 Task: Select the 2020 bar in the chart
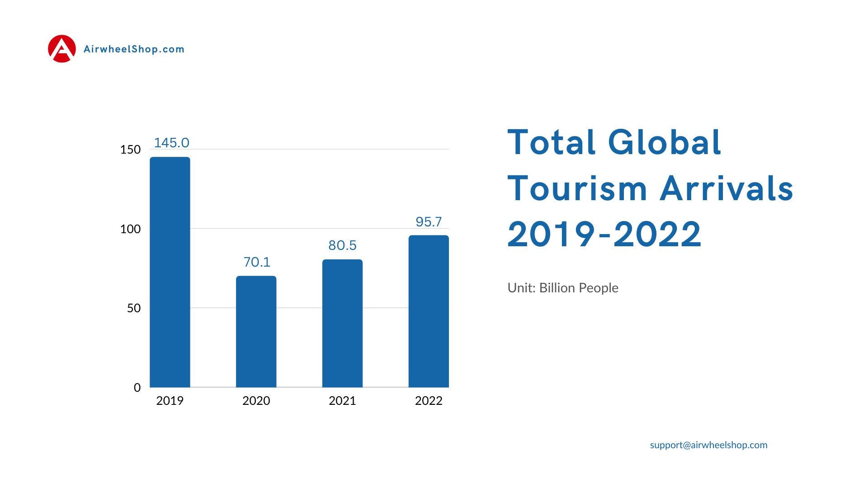(256, 332)
